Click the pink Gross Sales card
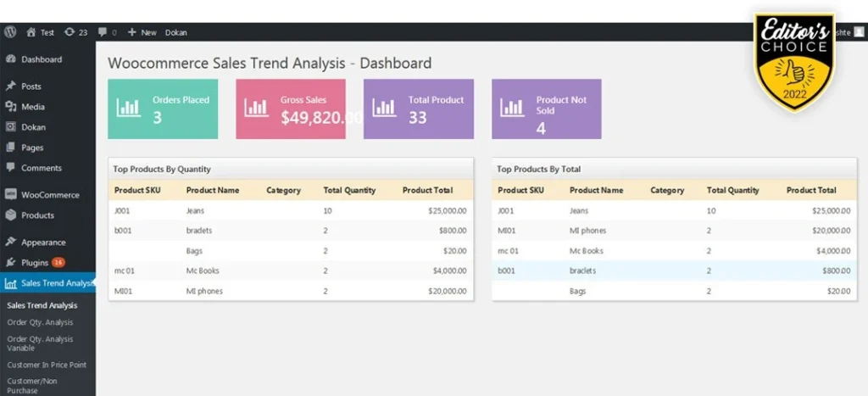This screenshot has width=868, height=396. 291,109
